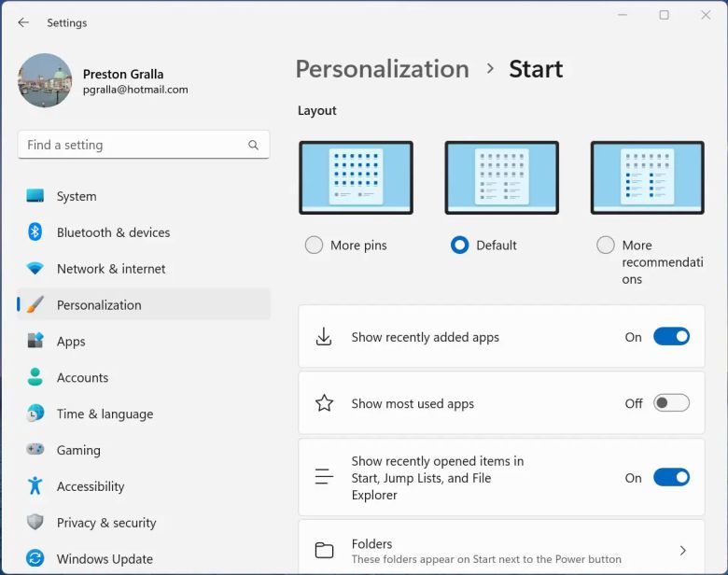This screenshot has width=728, height=575.
Task: Expand the Folders settings chevron
Action: coord(682,551)
